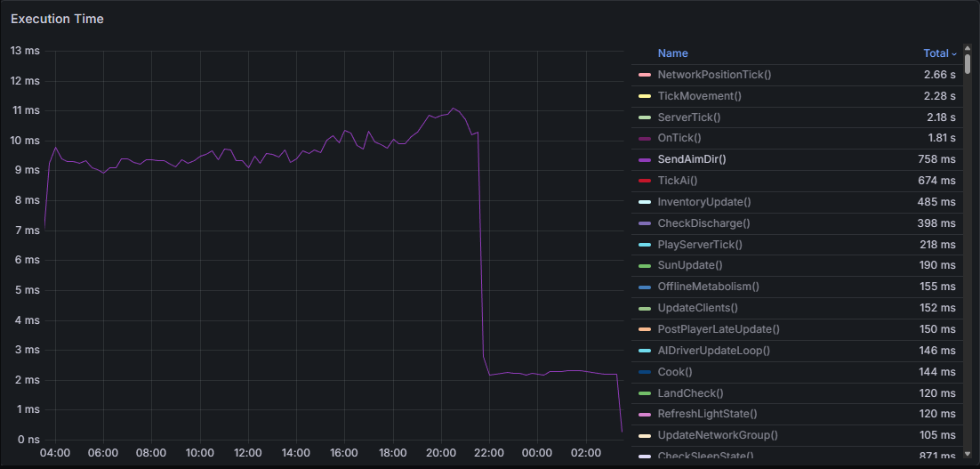Viewport: 980px width, 469px height.
Task: Click the Total column sort chevron
Action: point(954,54)
